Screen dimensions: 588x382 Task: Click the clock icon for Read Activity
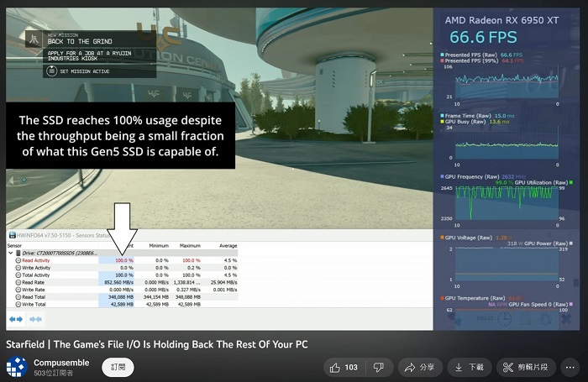[x=18, y=260]
